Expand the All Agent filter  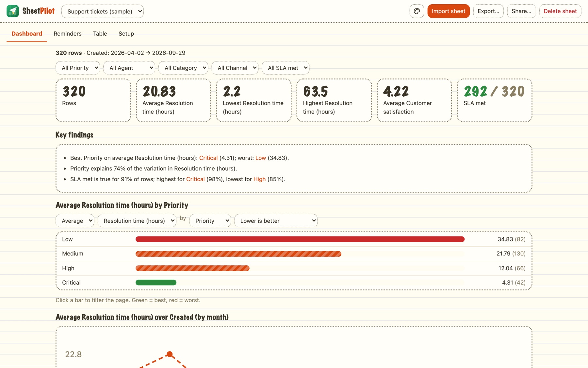(x=129, y=68)
